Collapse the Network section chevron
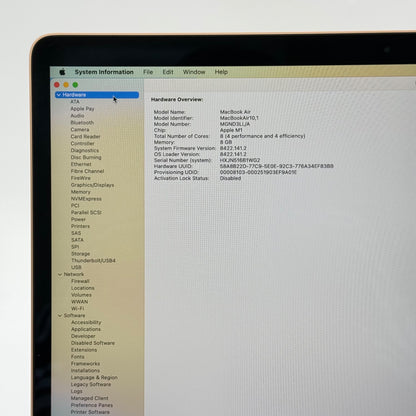The height and width of the screenshot is (416, 416). coord(60,274)
